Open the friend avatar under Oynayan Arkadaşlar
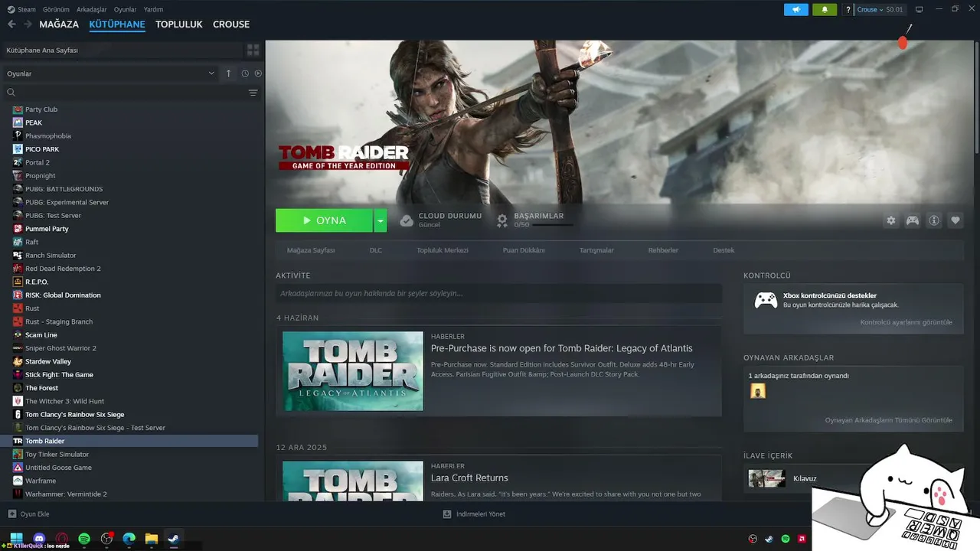This screenshot has width=980, height=551. click(x=758, y=391)
